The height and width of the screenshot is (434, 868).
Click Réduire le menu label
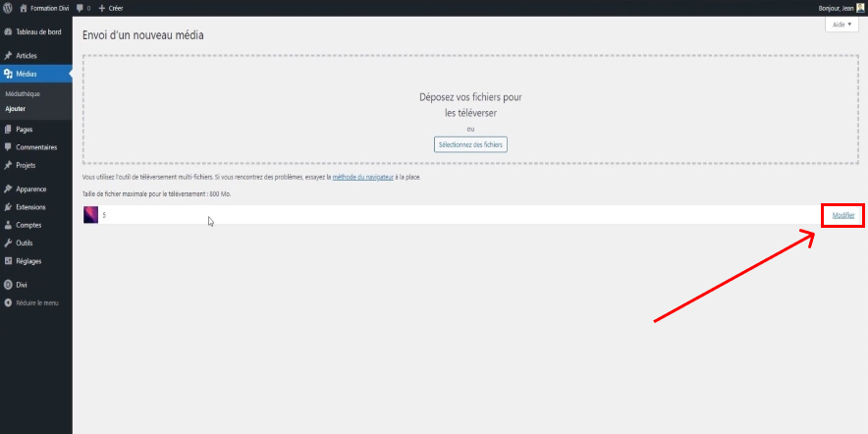37,302
